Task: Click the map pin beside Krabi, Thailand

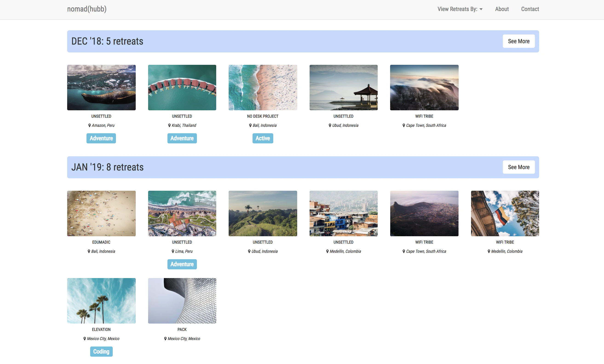Action: coord(169,125)
